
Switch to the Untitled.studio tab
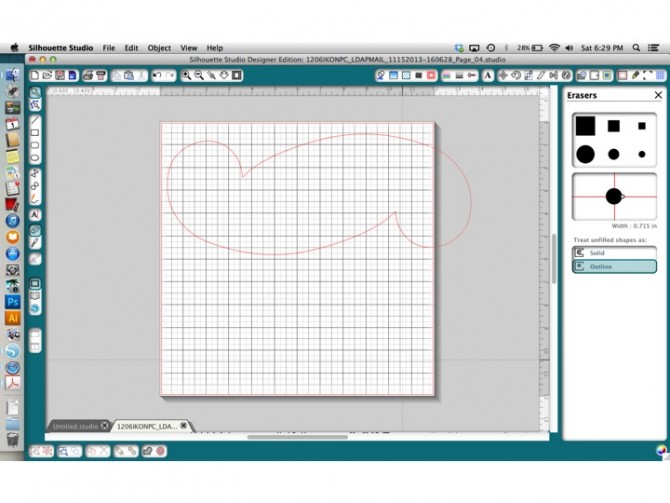click(75, 427)
